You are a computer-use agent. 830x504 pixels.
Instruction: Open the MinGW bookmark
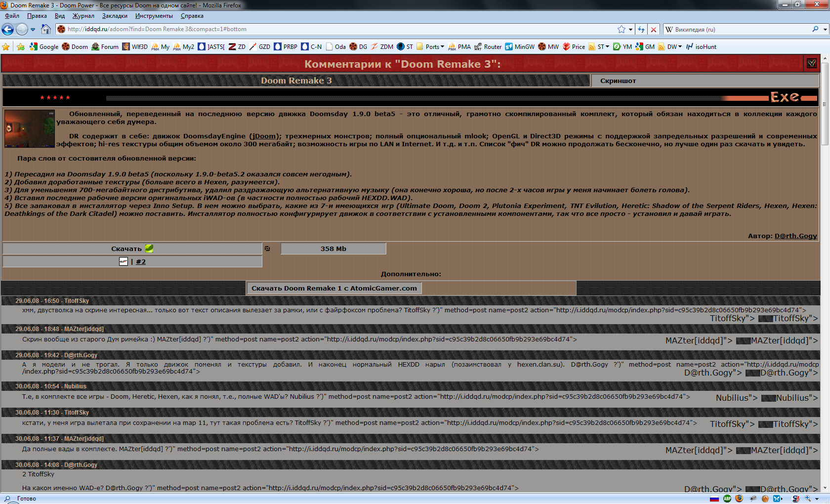click(x=519, y=47)
